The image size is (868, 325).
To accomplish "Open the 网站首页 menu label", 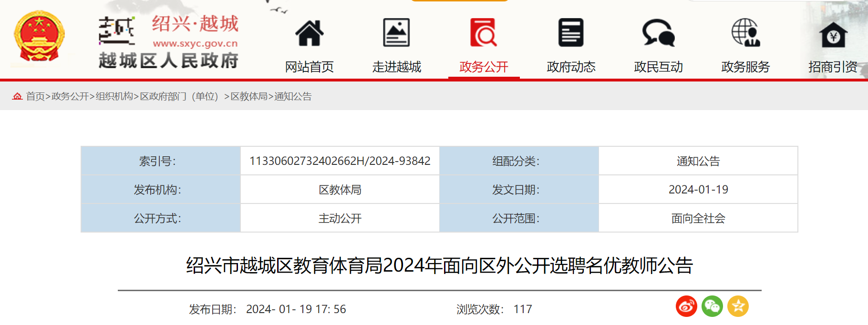I will (x=310, y=67).
